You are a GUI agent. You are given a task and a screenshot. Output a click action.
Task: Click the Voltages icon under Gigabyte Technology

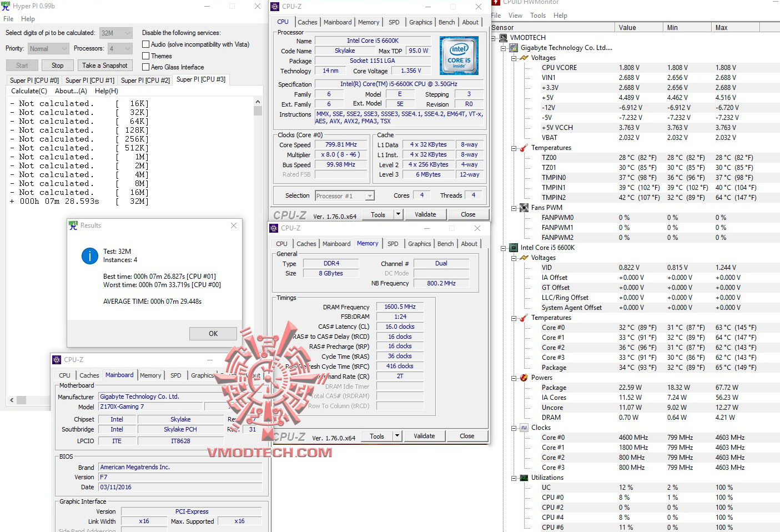pos(524,58)
